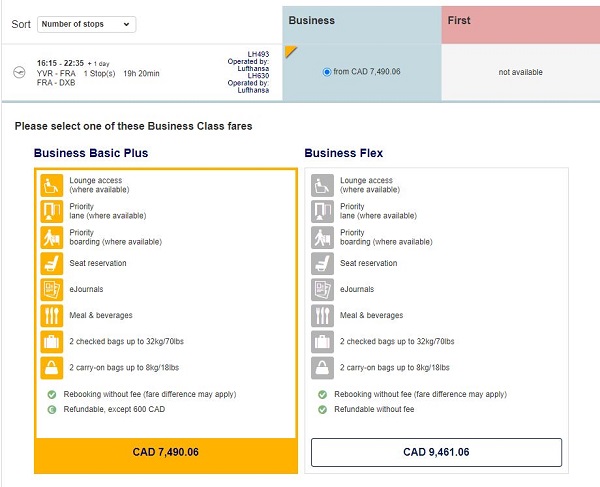This screenshot has width=600, height=487.
Task: Click the lounge access icon in Business Basic Plus
Action: 52,185
